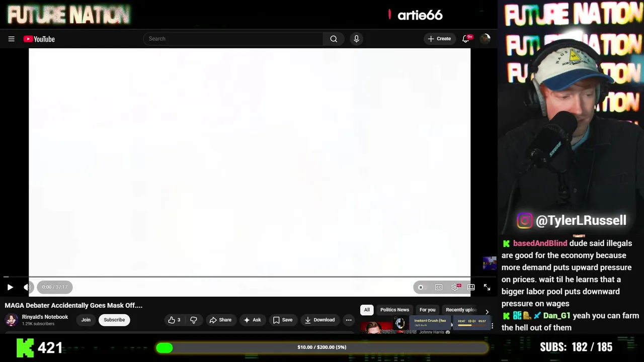Dislike the video
The width and height of the screenshot is (644, 362).
tap(193, 320)
